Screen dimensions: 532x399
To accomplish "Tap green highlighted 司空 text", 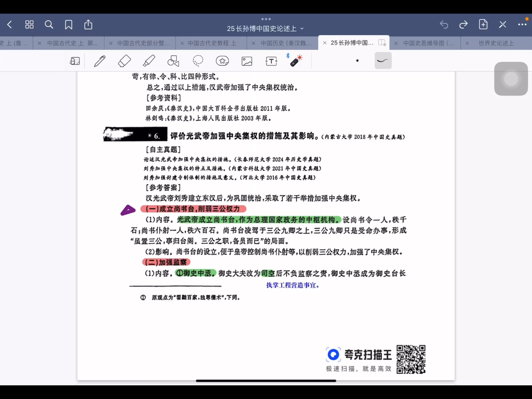I will point(268,273).
